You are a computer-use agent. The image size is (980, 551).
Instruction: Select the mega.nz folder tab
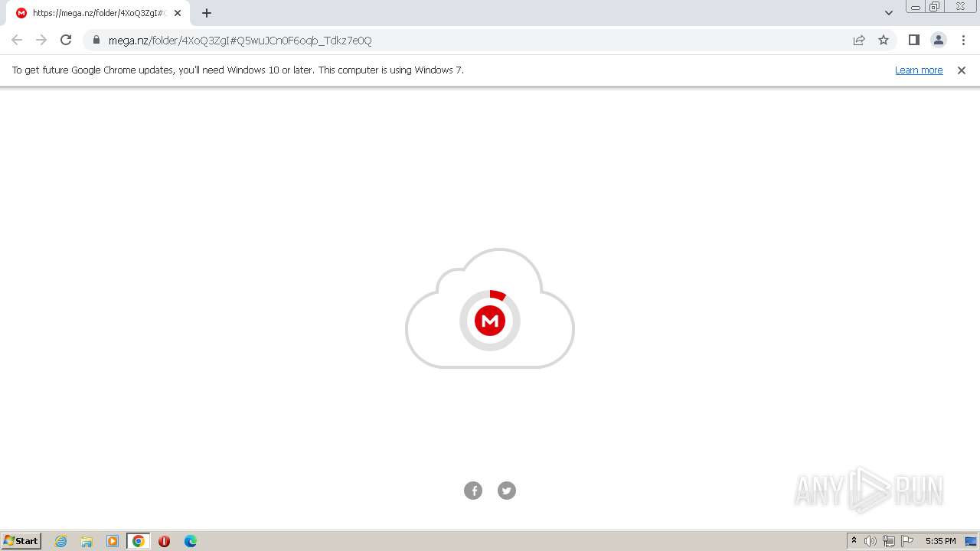(x=98, y=13)
